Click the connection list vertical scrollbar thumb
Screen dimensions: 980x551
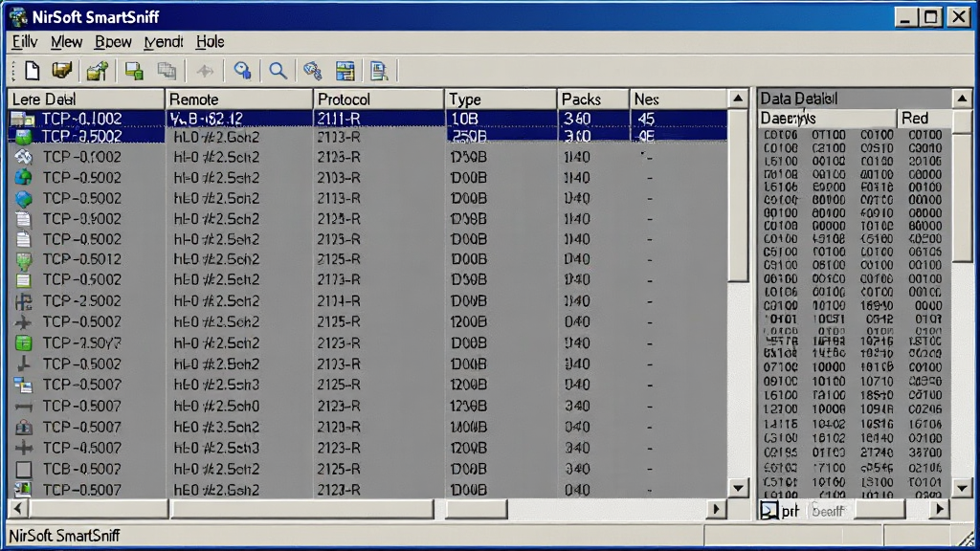pos(738,195)
